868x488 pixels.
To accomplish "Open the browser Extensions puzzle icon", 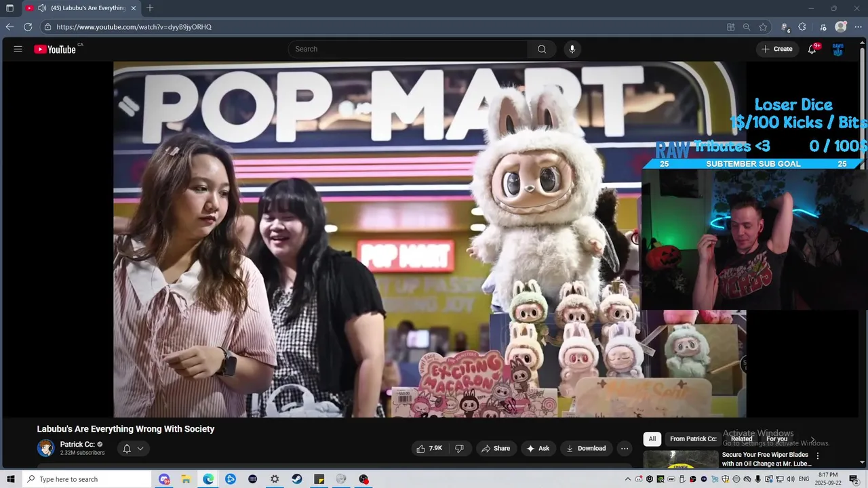I will (x=802, y=27).
